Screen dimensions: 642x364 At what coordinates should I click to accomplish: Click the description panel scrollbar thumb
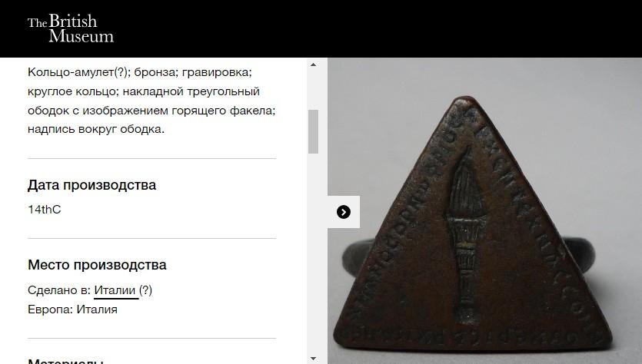pyautogui.click(x=313, y=131)
